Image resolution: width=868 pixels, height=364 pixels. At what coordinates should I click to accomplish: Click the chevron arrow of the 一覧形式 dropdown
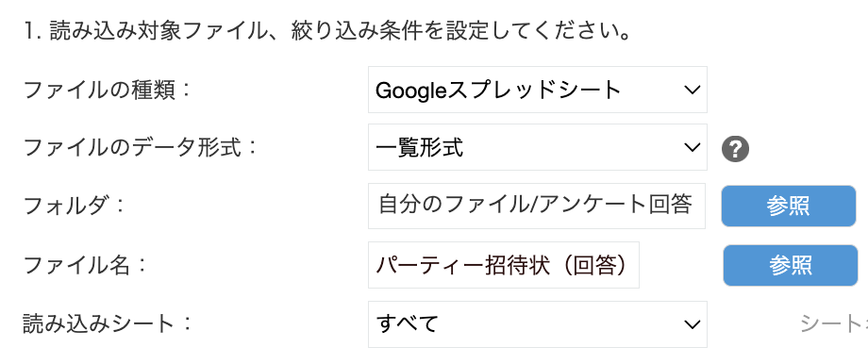pyautogui.click(x=692, y=148)
